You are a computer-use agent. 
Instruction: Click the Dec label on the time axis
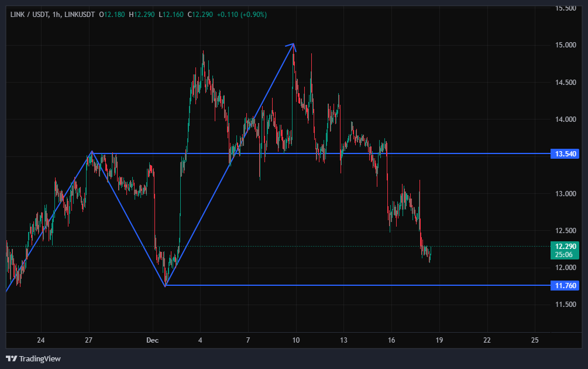tap(153, 340)
